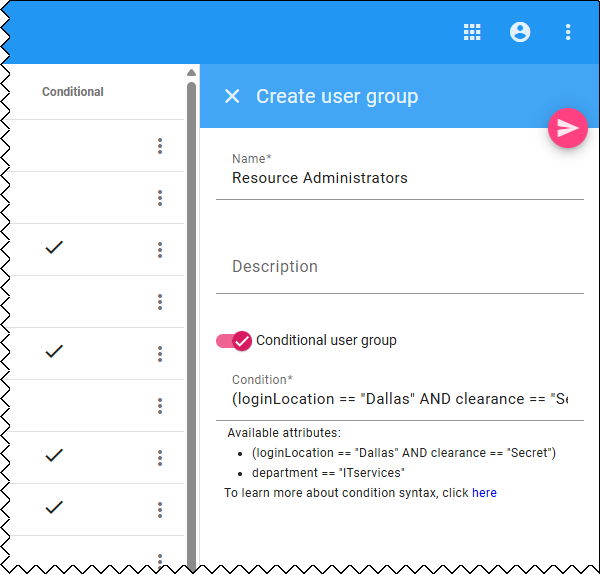Open the user account profile menu

coord(520,32)
